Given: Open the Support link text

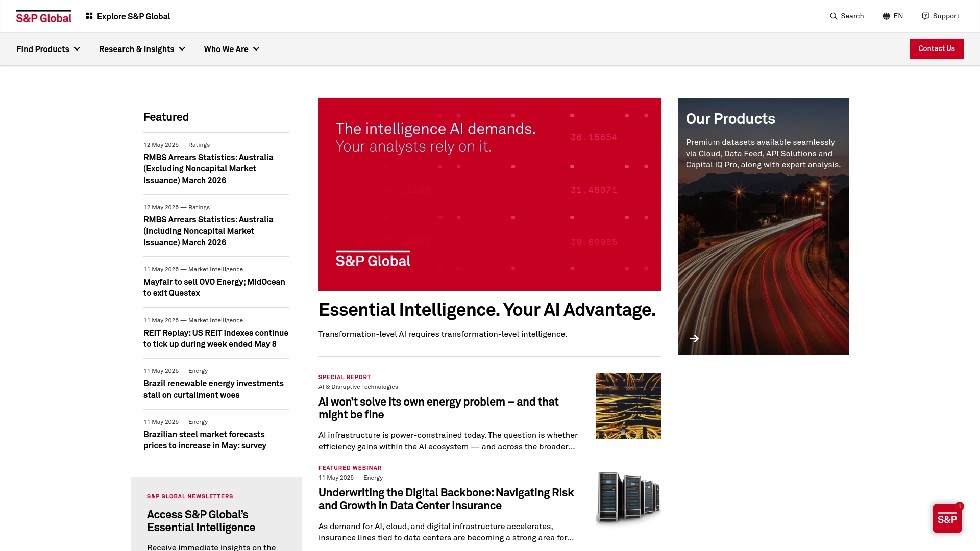Looking at the screenshot, I should click(946, 16).
